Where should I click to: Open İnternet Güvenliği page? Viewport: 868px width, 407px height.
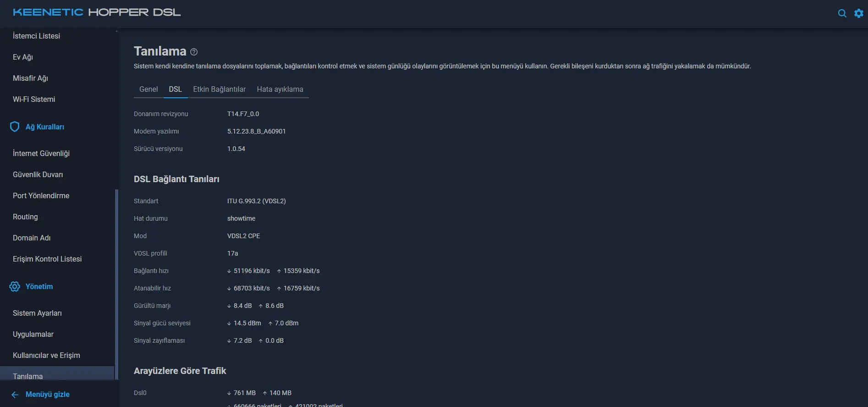[41, 153]
